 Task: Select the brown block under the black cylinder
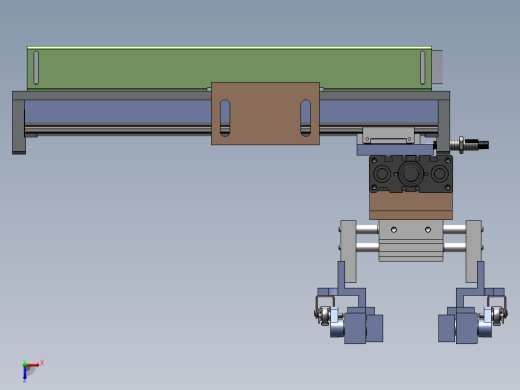(x=411, y=206)
